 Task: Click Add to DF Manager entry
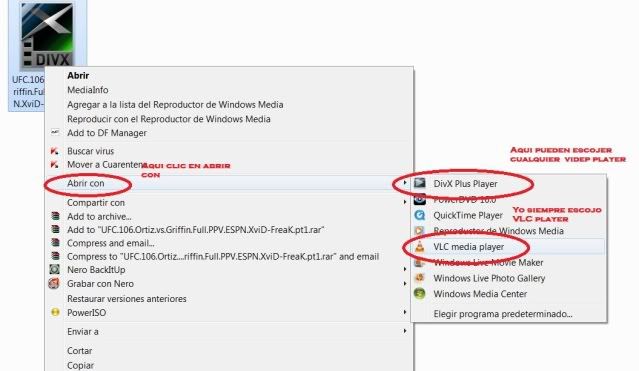point(107,133)
